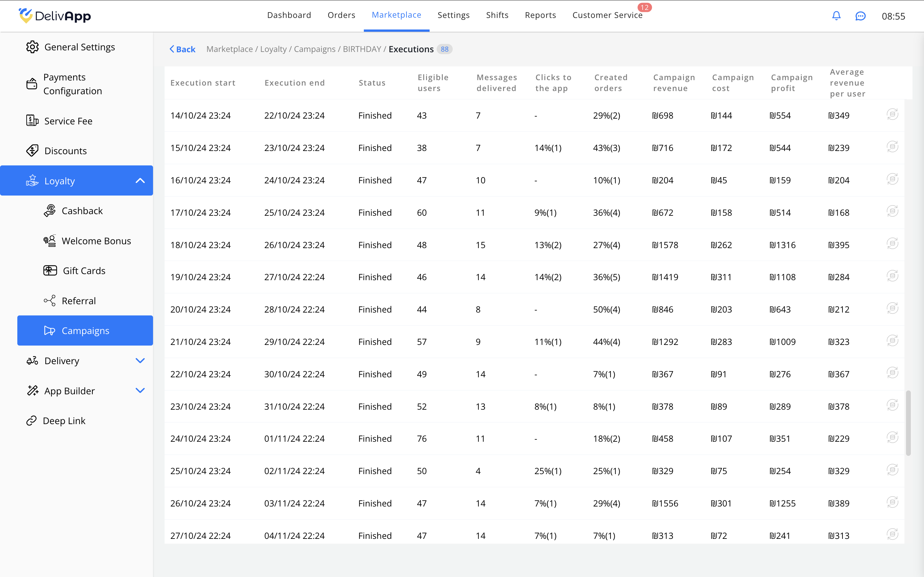This screenshot has width=924, height=577.
Task: Open Customer Service with 12 badge
Action: [607, 15]
